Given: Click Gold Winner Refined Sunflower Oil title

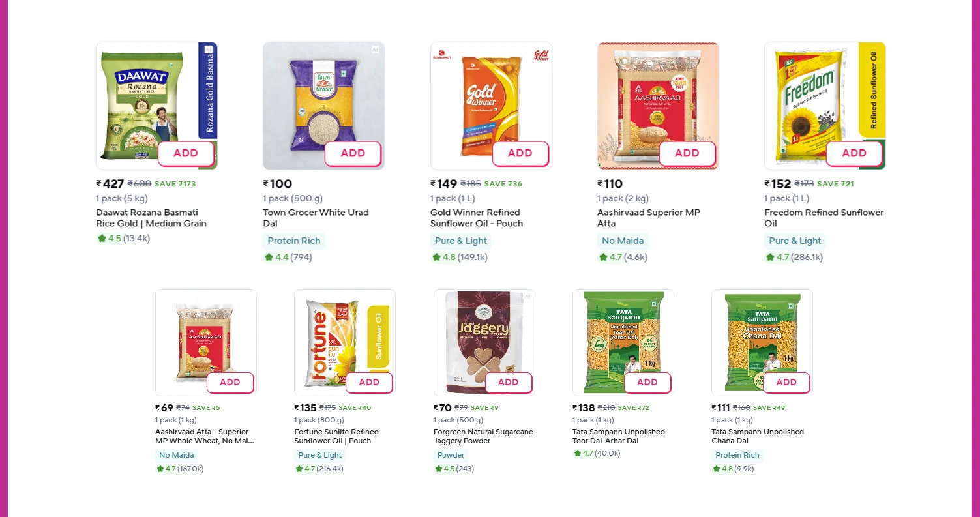Looking at the screenshot, I should pos(476,218).
